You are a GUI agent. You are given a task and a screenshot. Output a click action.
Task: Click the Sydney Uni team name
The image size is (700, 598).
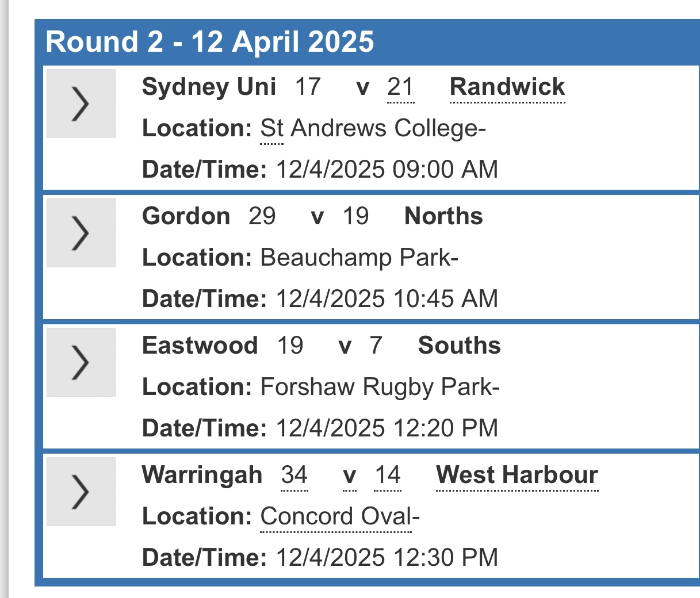tap(209, 87)
